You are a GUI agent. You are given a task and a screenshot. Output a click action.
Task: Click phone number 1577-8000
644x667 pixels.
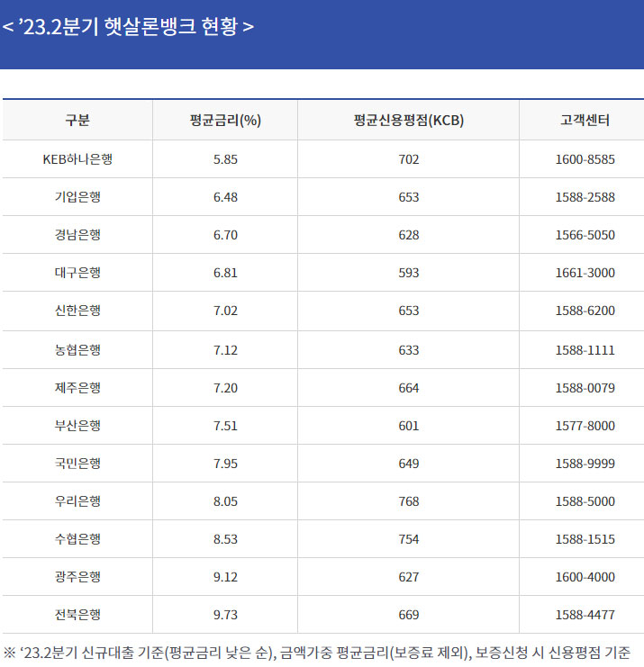(x=585, y=426)
